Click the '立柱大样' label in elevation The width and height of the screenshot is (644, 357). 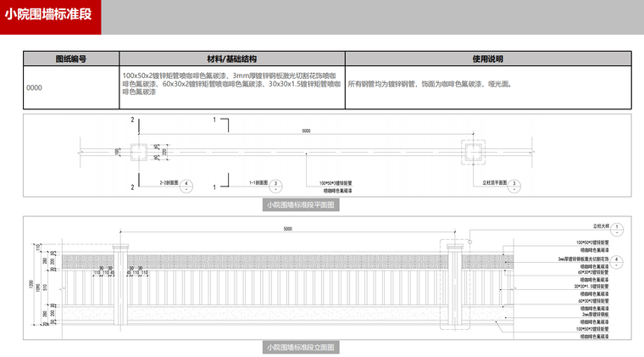[x=602, y=226]
